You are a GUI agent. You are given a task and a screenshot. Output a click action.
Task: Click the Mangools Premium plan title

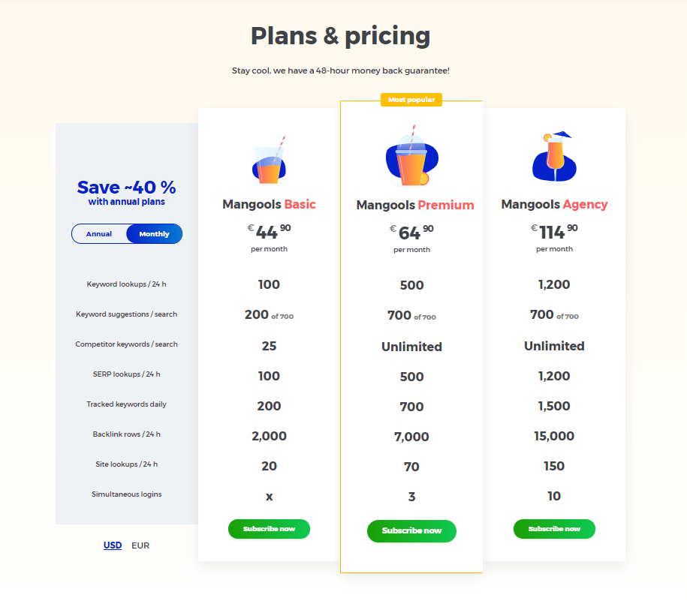[x=415, y=205]
